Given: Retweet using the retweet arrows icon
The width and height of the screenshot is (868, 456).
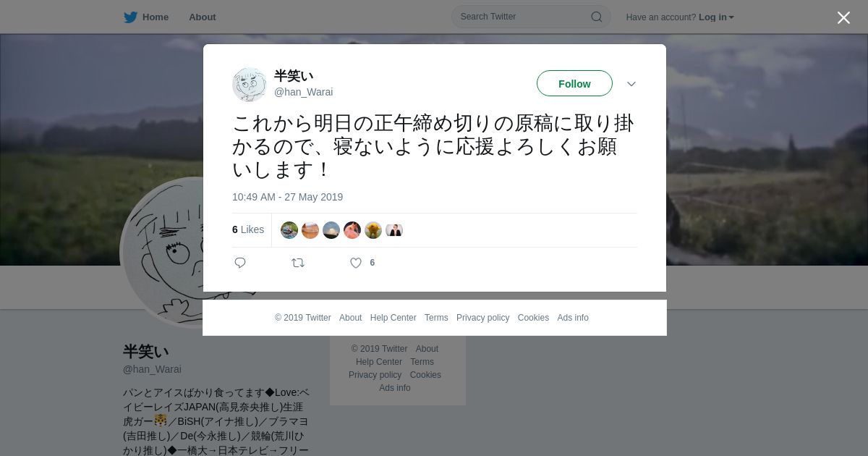Looking at the screenshot, I should [x=298, y=263].
